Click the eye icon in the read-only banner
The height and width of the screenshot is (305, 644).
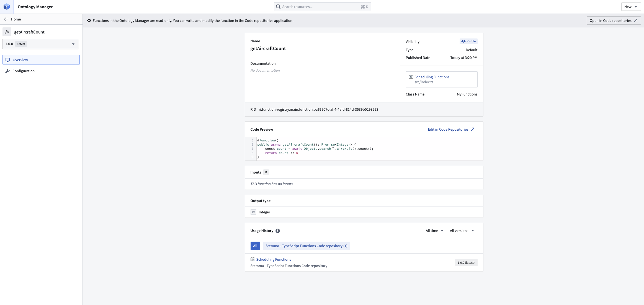(x=89, y=20)
